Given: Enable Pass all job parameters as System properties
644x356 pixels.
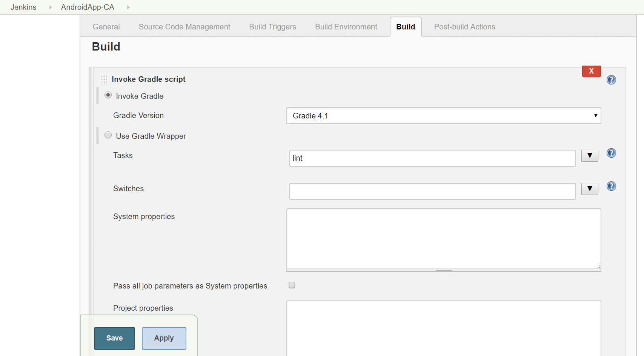Looking at the screenshot, I should tap(292, 285).
